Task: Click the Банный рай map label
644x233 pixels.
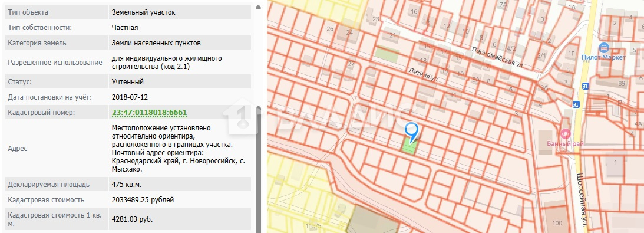Action: (565, 144)
